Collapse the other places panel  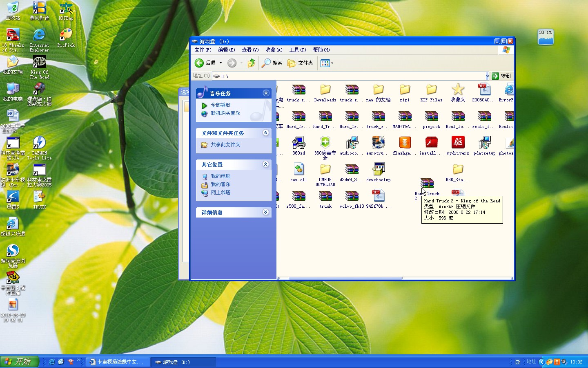[266, 164]
